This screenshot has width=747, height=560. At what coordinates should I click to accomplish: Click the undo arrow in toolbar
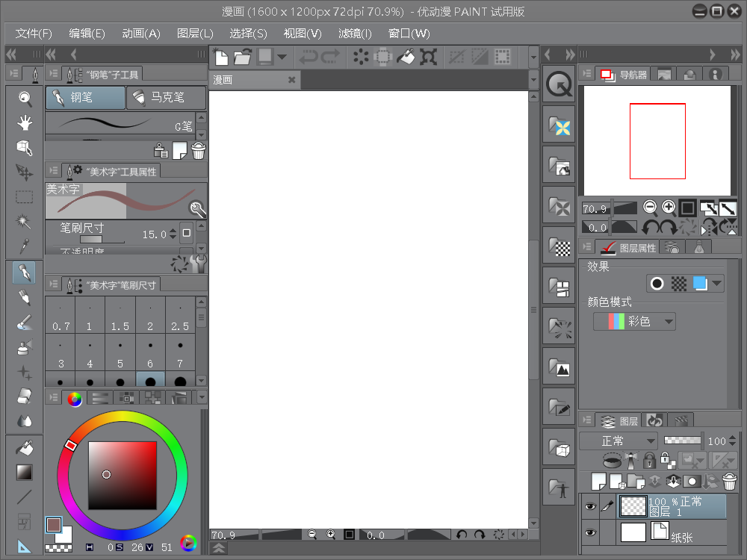coord(308,56)
